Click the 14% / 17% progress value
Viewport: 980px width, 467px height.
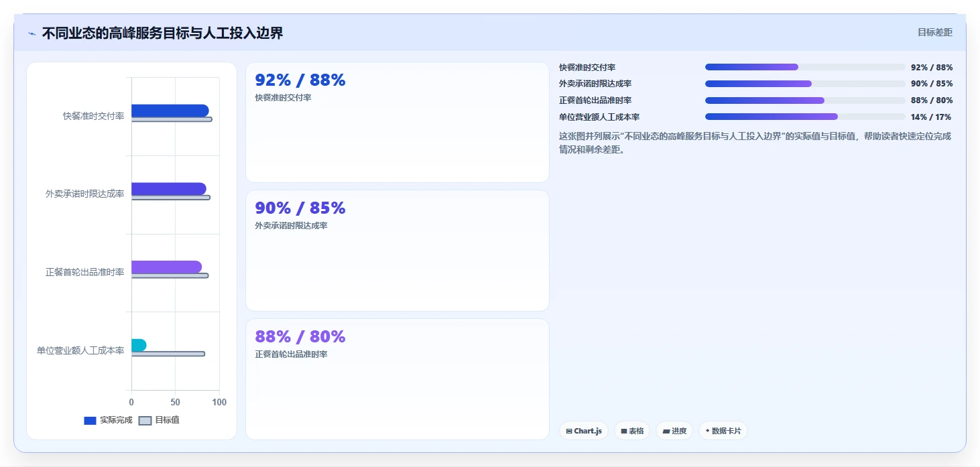(x=932, y=117)
